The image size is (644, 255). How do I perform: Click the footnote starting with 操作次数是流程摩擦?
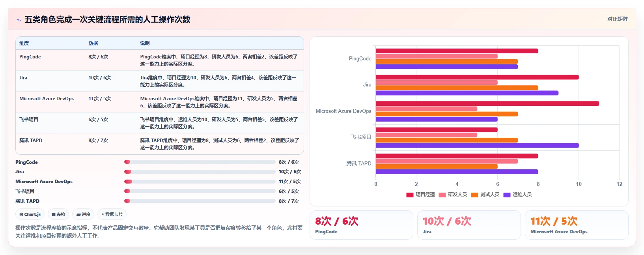(159, 232)
